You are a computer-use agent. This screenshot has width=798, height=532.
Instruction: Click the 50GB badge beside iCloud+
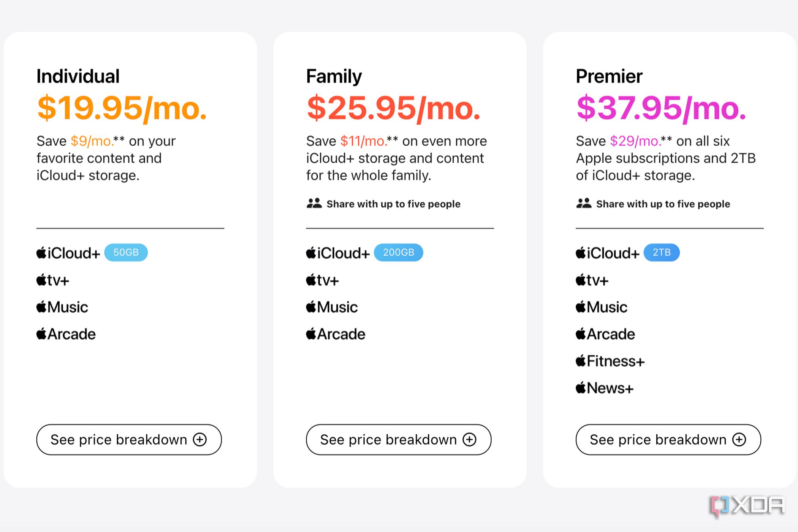click(126, 252)
